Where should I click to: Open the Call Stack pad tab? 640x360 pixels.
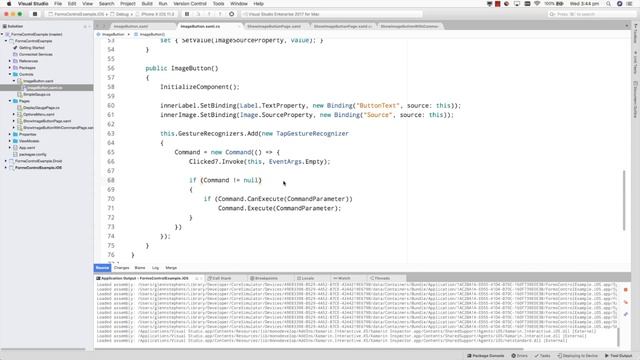point(220,278)
